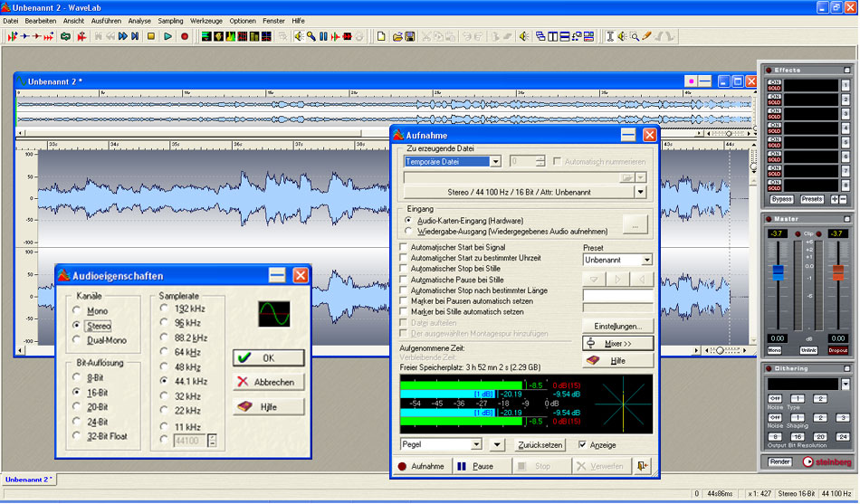
Task: Click the red right Master fader
Action: 838,272
